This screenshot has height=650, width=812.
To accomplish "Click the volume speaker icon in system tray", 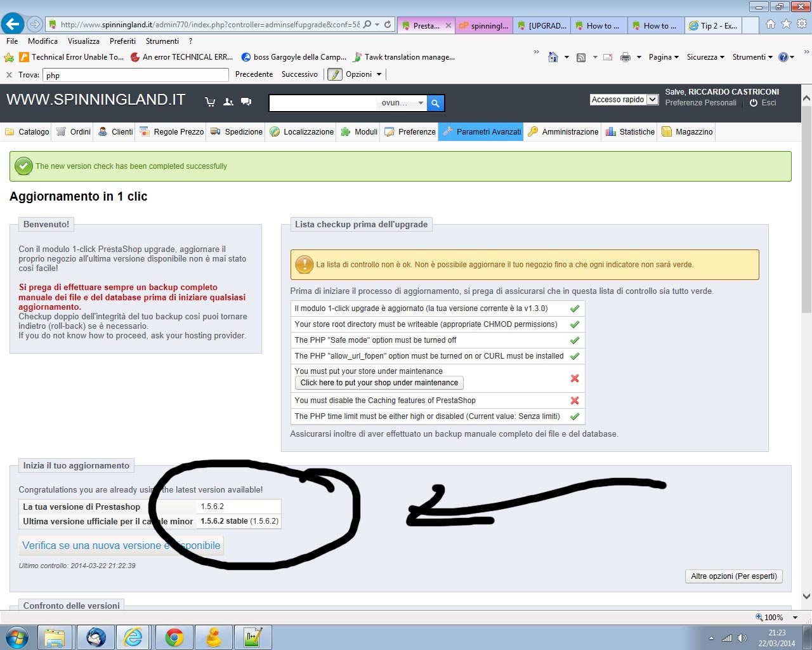I will click(x=742, y=638).
